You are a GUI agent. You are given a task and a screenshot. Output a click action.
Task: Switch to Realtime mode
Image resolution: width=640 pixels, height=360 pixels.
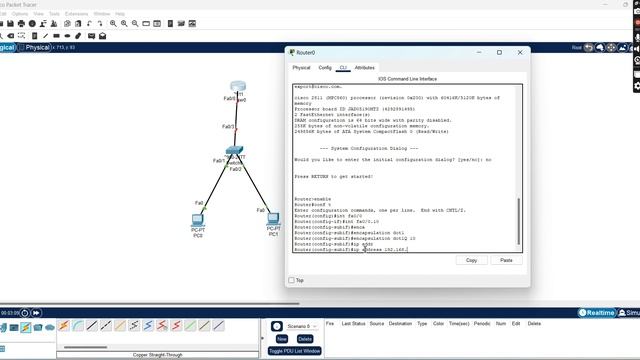click(597, 313)
